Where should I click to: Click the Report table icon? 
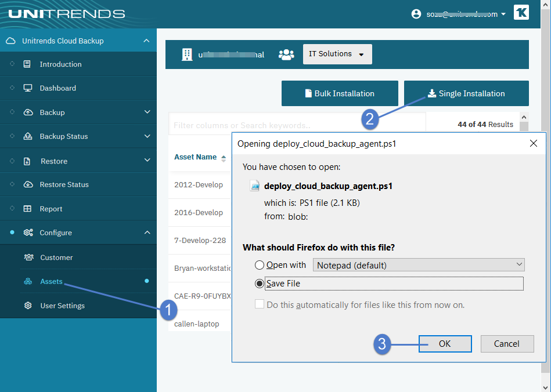coord(27,208)
